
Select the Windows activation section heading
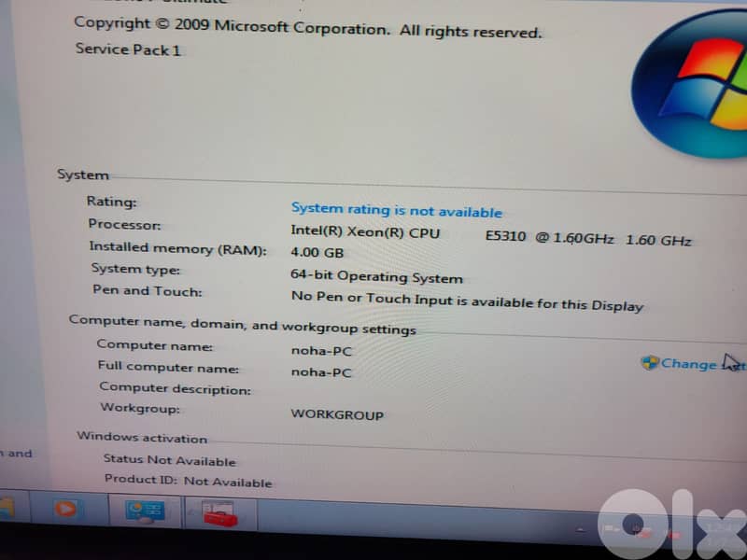pos(141,438)
